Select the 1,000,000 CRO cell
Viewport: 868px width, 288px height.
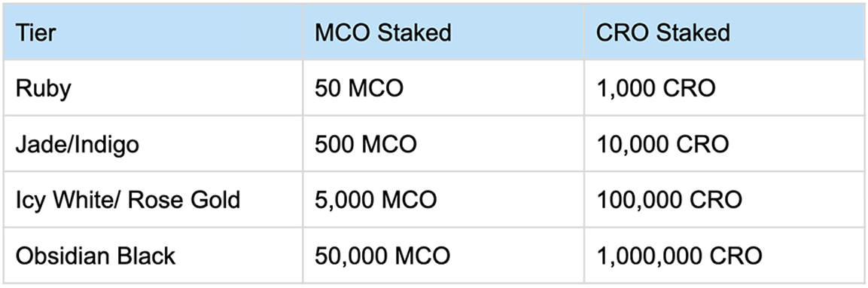pyautogui.click(x=724, y=256)
